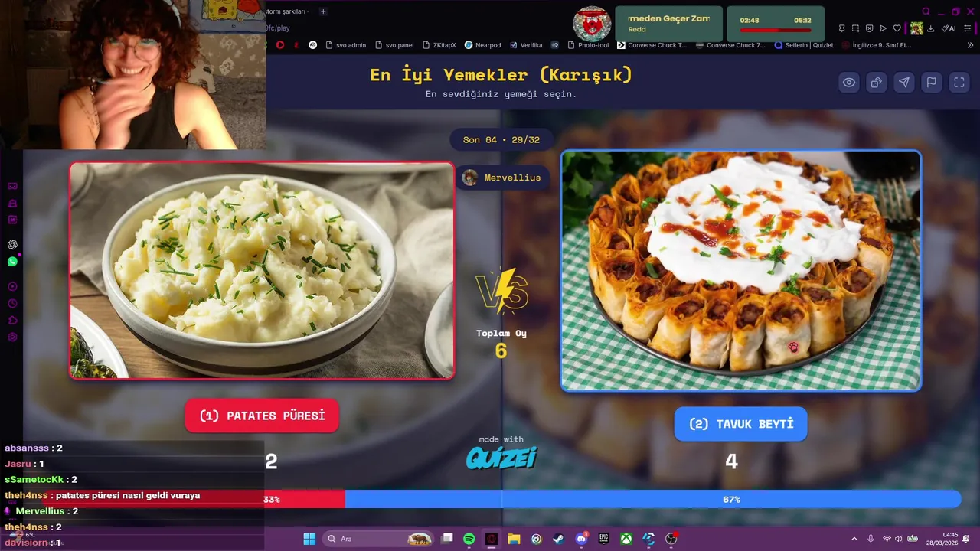Vote for (2) TAVUK BEYTİ button

(740, 424)
